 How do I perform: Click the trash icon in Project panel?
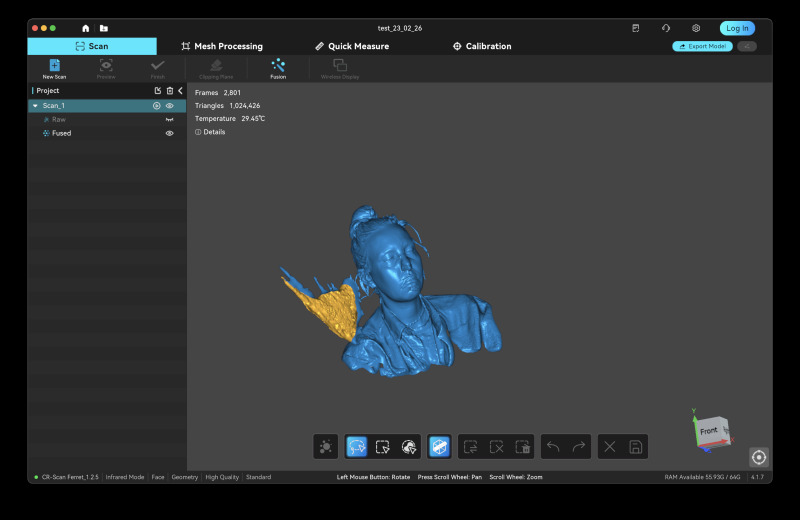170,90
